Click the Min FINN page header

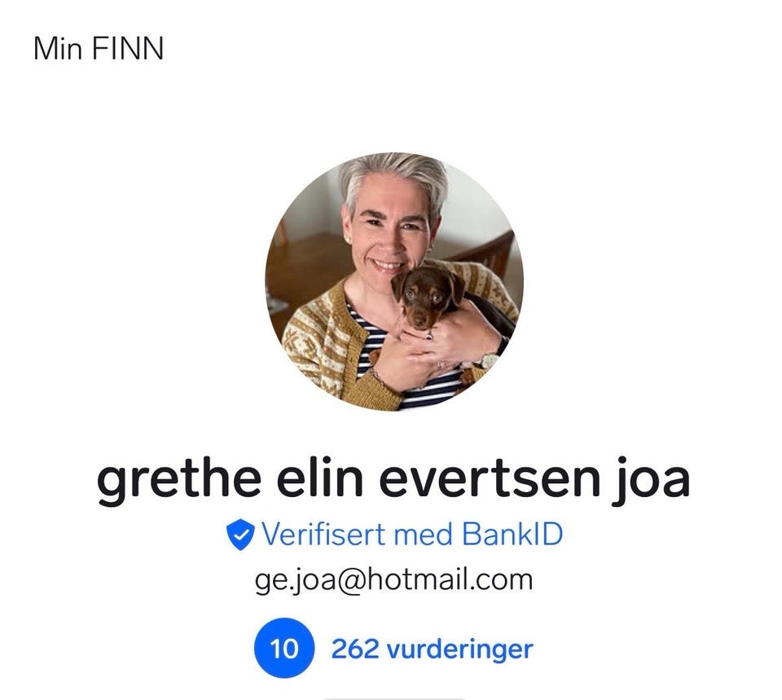(x=99, y=49)
